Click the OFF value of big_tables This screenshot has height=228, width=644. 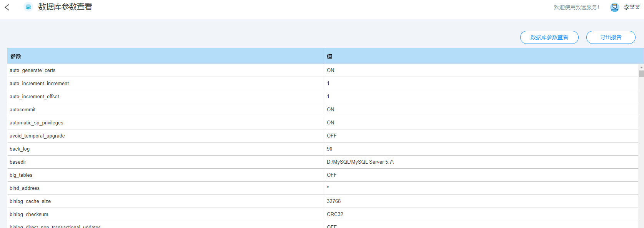[x=331, y=175]
